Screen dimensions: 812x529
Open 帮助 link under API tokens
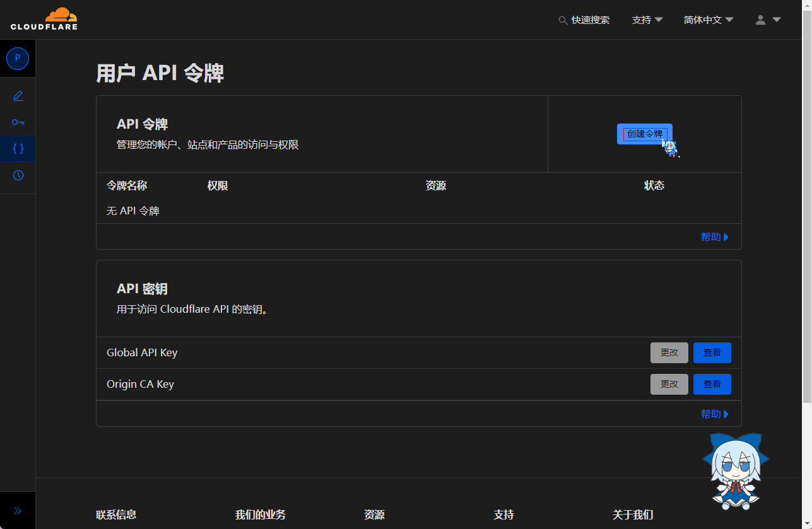[714, 237]
